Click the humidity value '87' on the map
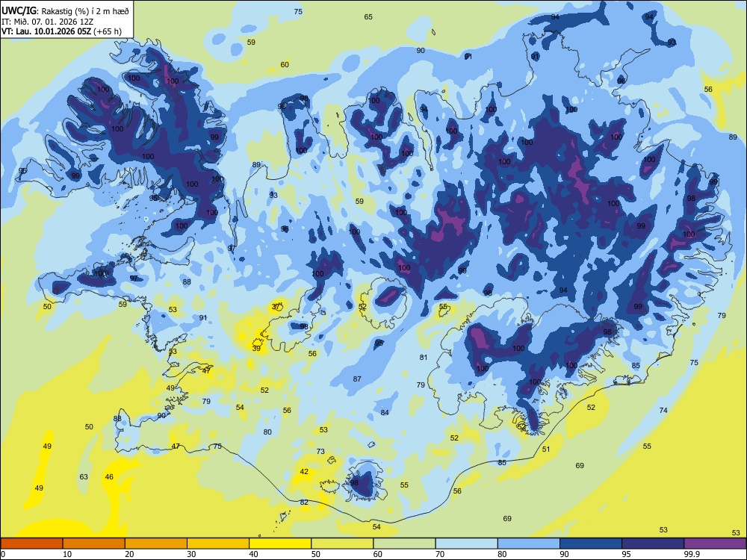The height and width of the screenshot is (560, 747). pyautogui.click(x=357, y=379)
